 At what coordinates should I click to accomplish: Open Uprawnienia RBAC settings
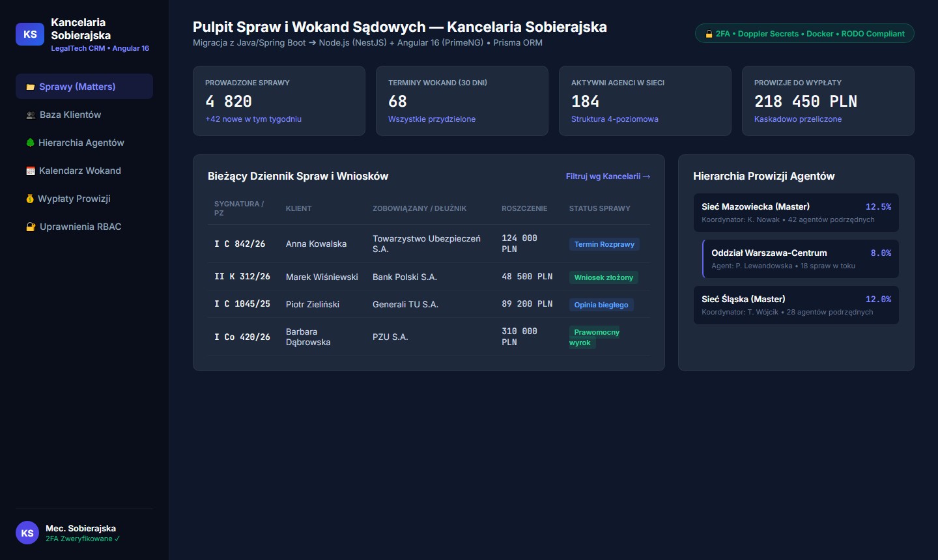[84, 227]
